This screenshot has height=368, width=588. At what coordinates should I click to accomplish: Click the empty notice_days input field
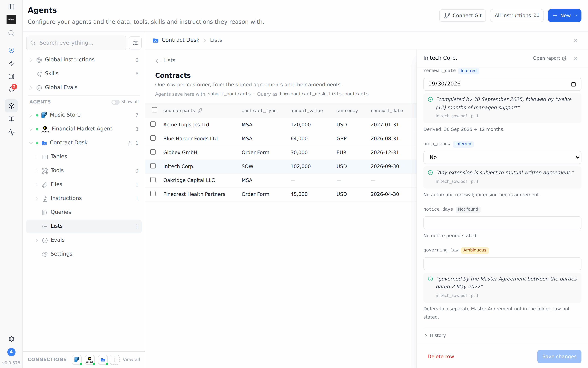pos(502,223)
